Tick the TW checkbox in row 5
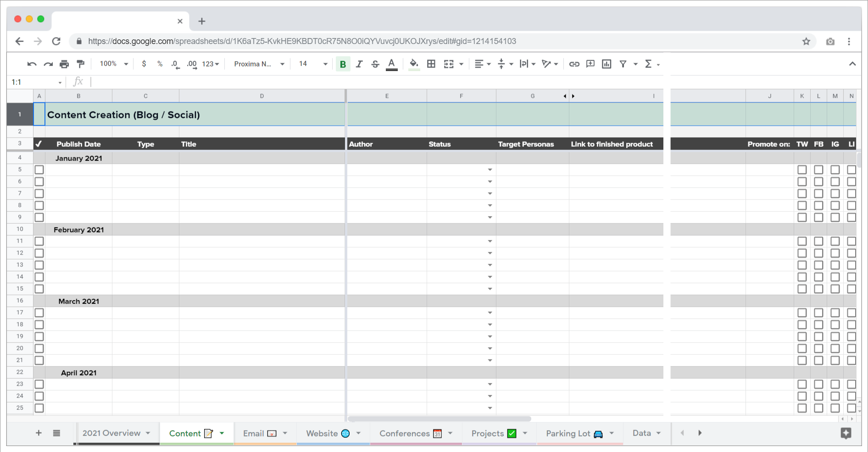 tap(802, 170)
